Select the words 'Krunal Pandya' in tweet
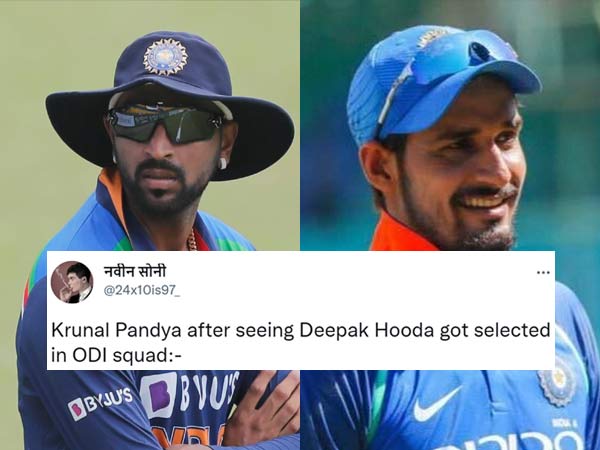Viewport: 600px width, 450px height. click(116, 331)
